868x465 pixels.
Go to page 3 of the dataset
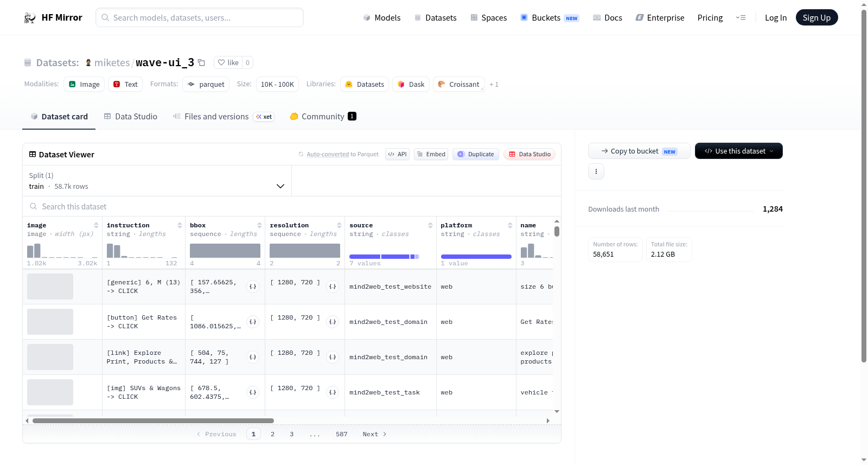pos(292,434)
